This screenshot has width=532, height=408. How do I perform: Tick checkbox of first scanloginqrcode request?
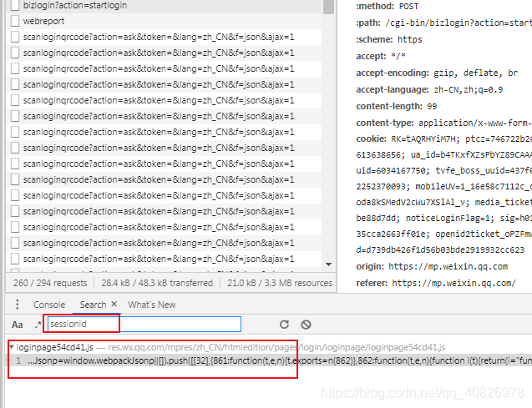15,37
